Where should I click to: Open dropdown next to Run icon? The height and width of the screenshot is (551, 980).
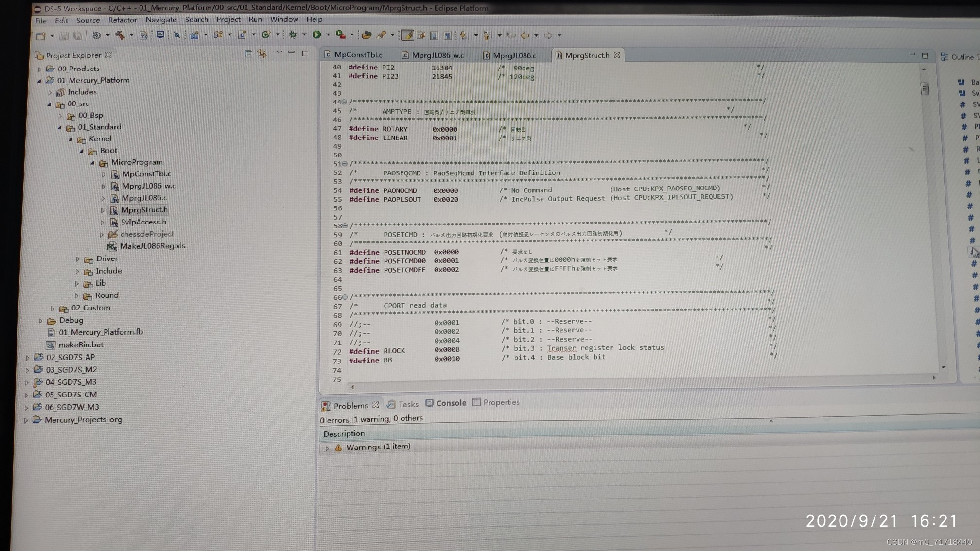tap(328, 35)
